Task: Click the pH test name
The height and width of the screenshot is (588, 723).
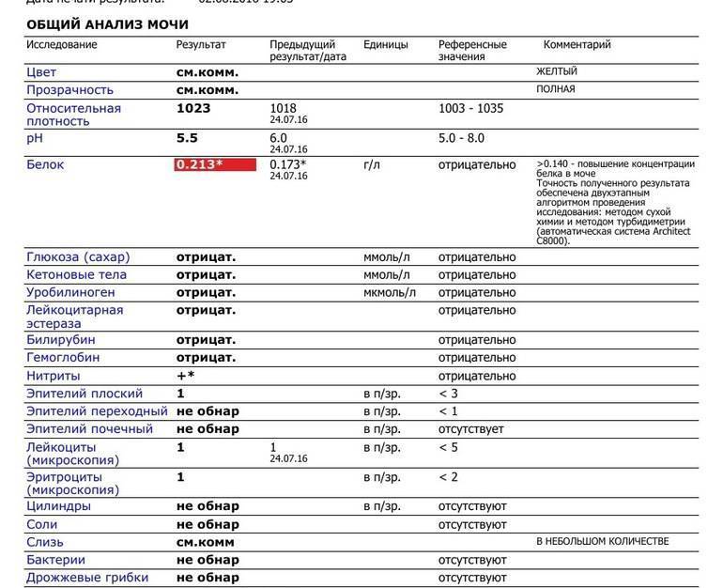Action: (x=35, y=138)
